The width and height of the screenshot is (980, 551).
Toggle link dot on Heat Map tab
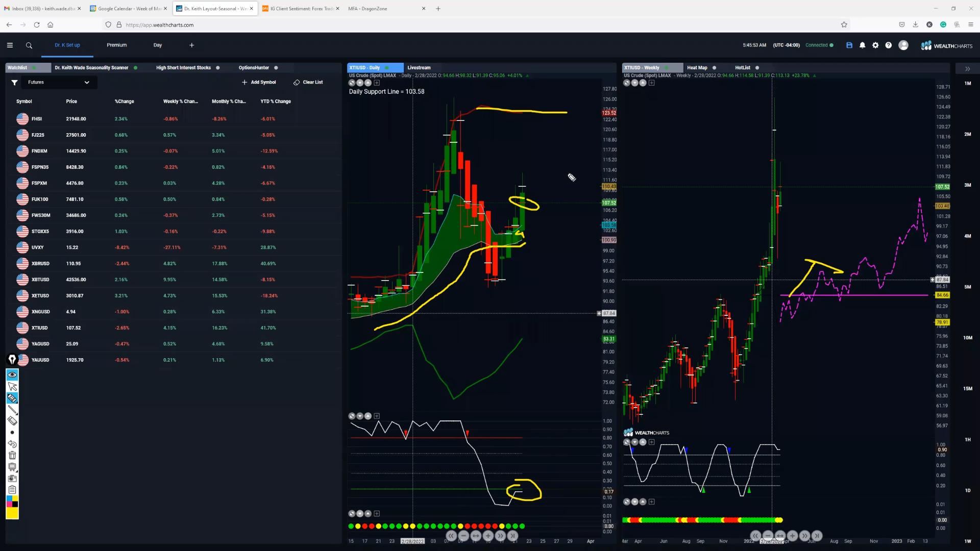tap(715, 68)
